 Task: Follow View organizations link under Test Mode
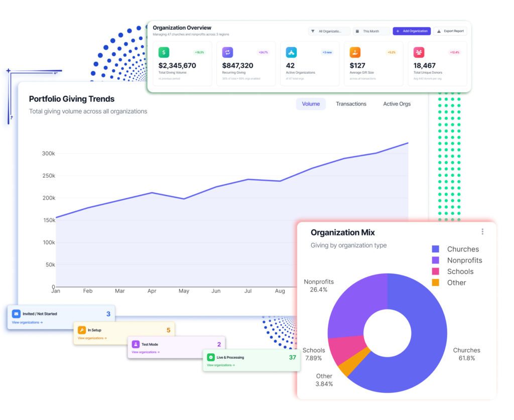click(x=146, y=352)
